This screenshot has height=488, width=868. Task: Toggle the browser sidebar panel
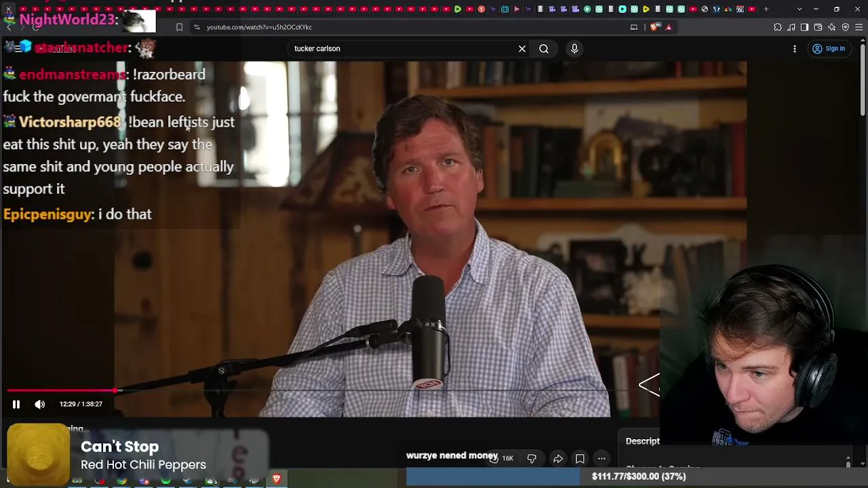point(805,27)
